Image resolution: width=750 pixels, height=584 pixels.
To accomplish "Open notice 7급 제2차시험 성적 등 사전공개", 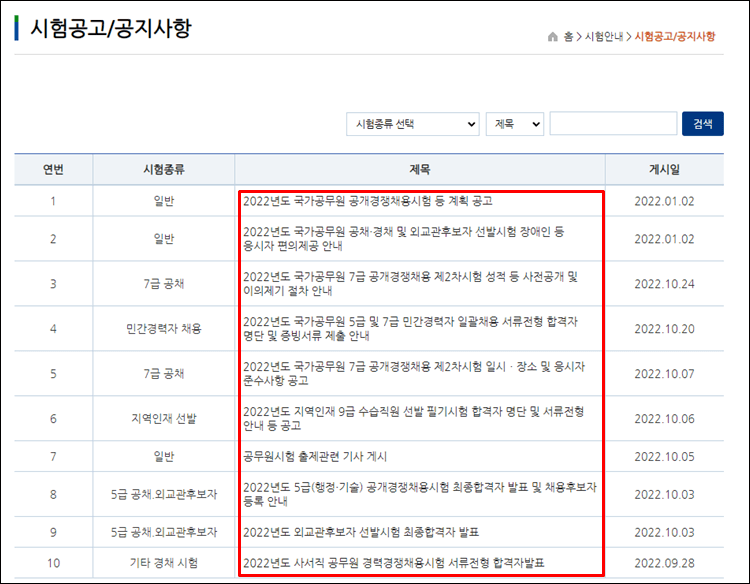I will pyautogui.click(x=410, y=284).
